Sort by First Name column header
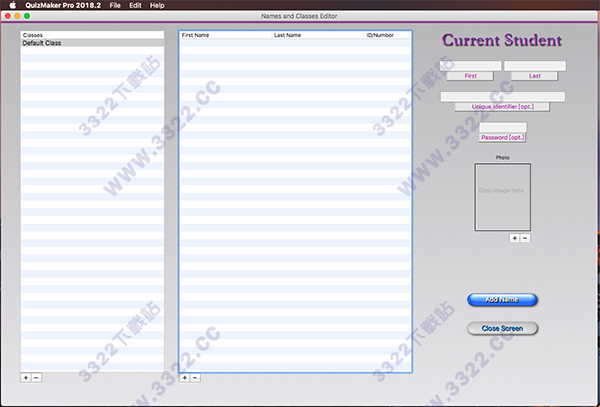The height and width of the screenshot is (407, 600). point(226,35)
